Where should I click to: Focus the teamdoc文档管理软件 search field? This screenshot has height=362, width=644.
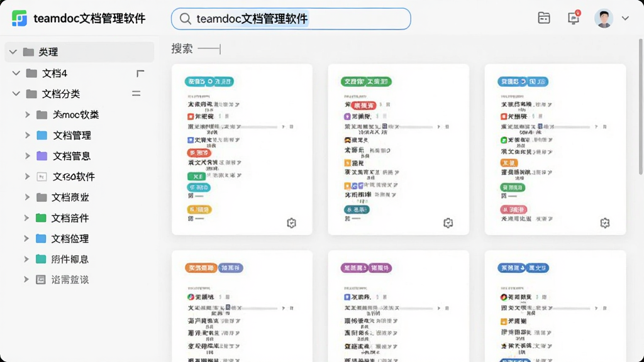click(291, 19)
